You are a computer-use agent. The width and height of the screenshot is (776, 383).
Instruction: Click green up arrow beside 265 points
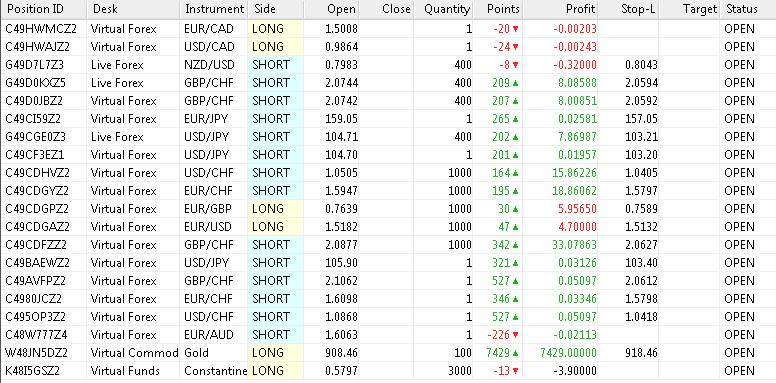tap(515, 119)
